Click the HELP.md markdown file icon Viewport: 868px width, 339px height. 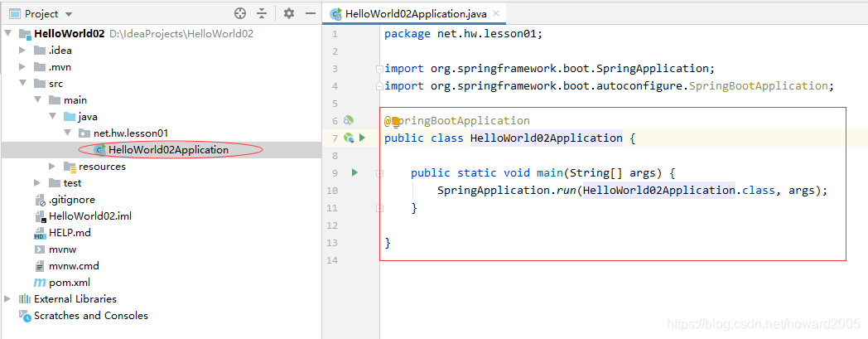coord(40,233)
